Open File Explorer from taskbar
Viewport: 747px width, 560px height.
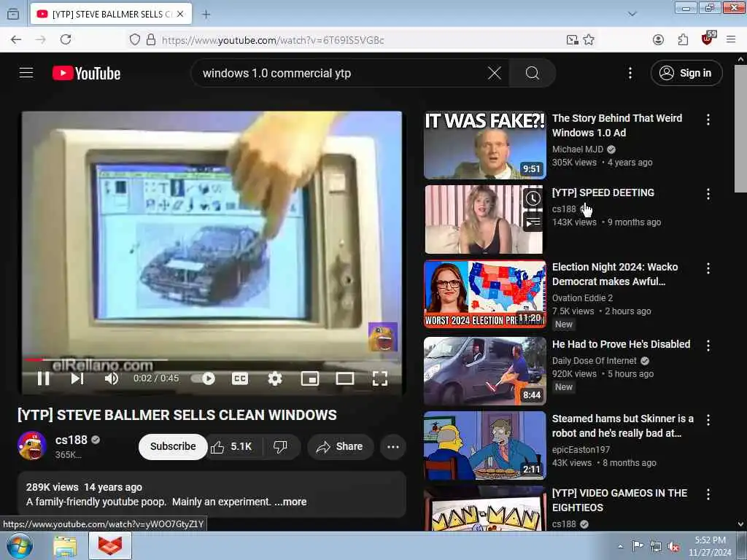click(x=65, y=545)
